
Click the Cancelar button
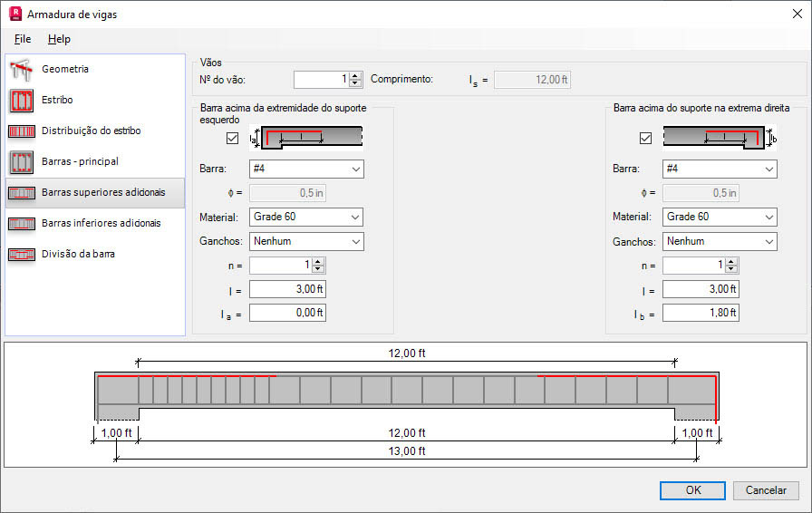(x=766, y=490)
